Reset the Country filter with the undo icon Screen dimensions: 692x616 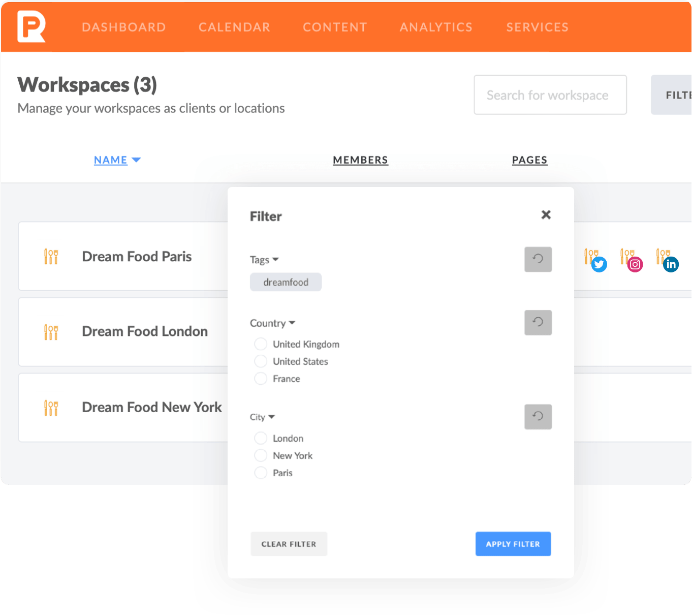[x=538, y=322]
